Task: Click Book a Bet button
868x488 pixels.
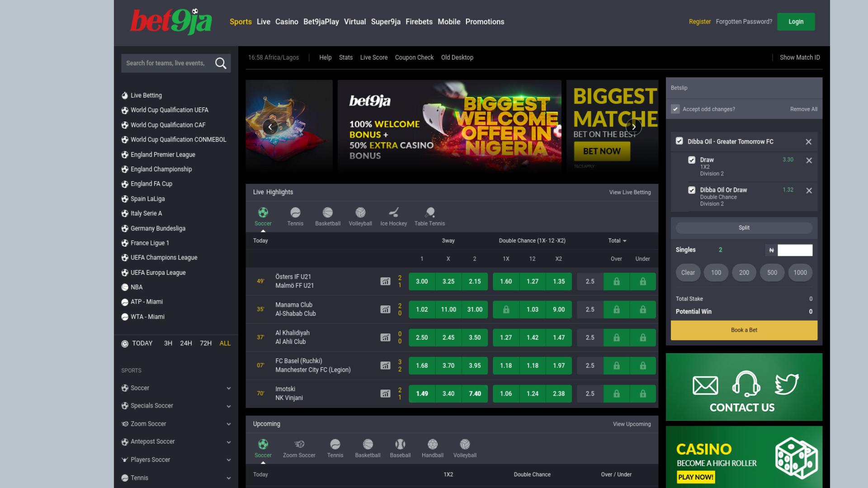Action: coord(744,330)
